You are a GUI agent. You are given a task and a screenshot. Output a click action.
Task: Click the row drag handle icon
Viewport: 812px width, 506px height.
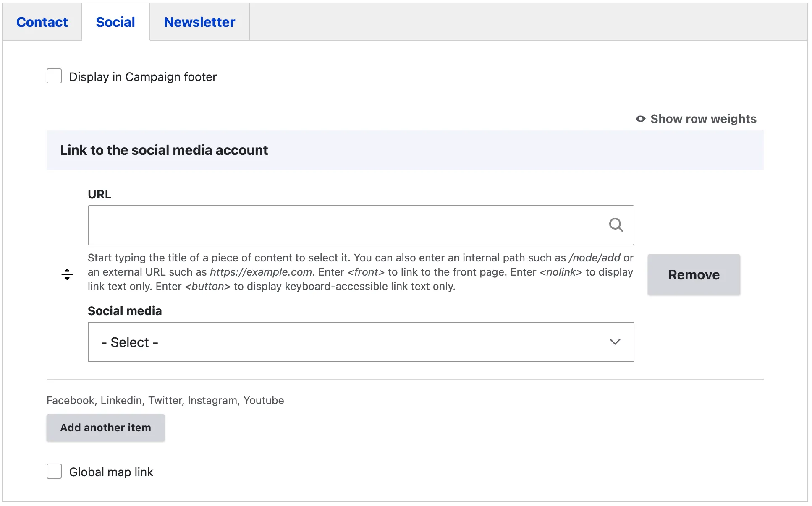[67, 274]
